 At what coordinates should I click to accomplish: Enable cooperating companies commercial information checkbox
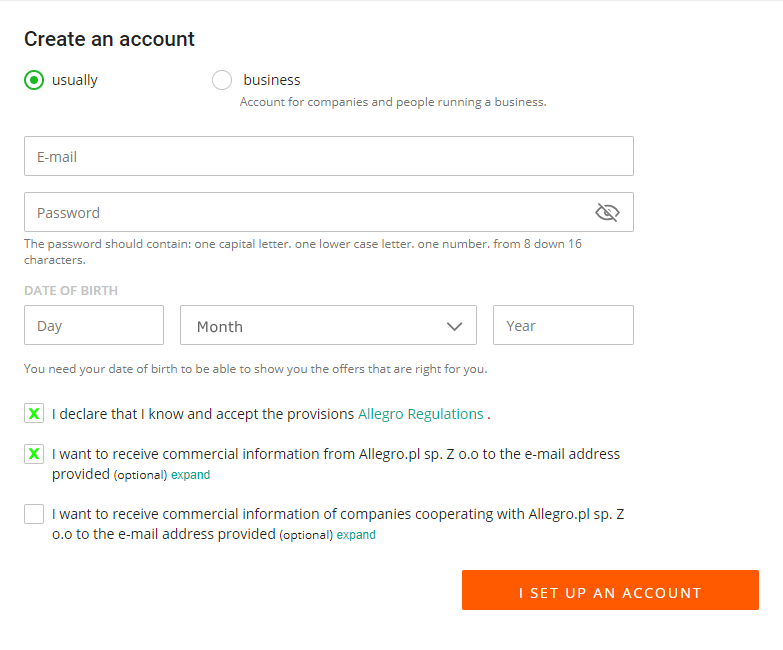click(x=34, y=514)
